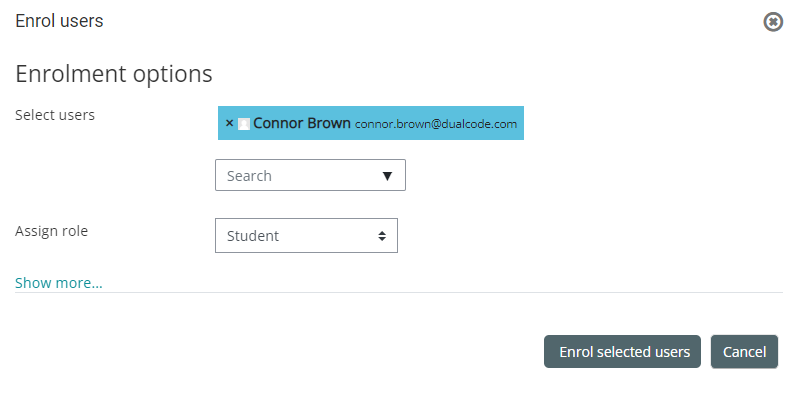Close the Enrol users dialog via circled X
Image resolution: width=796 pixels, height=397 pixels.
coord(773,22)
